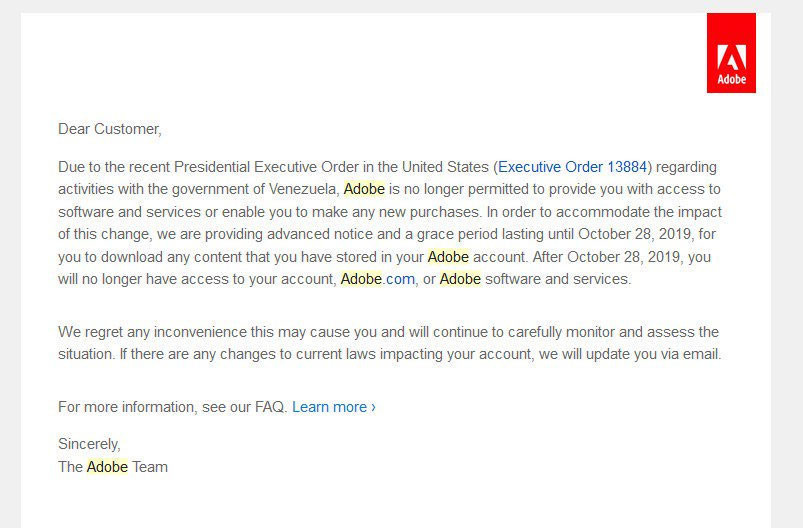Click the red Adobe logo
The width and height of the screenshot is (803, 528).
pos(731,53)
